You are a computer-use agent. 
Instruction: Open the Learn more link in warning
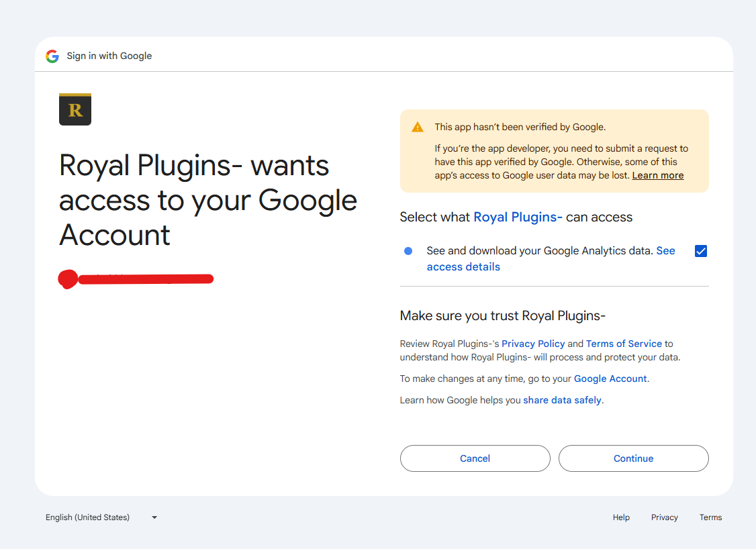tap(658, 175)
